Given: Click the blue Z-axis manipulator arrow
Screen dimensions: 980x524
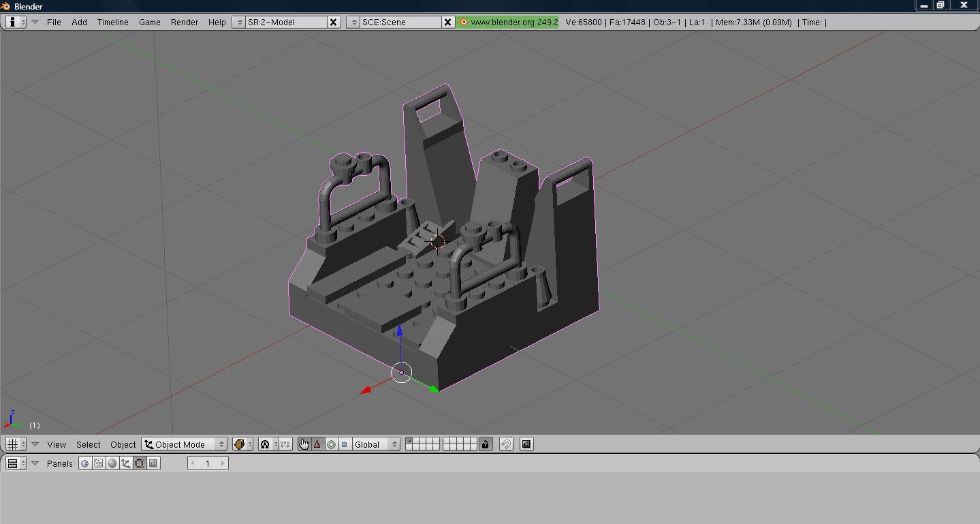Looking at the screenshot, I should pyautogui.click(x=400, y=332).
